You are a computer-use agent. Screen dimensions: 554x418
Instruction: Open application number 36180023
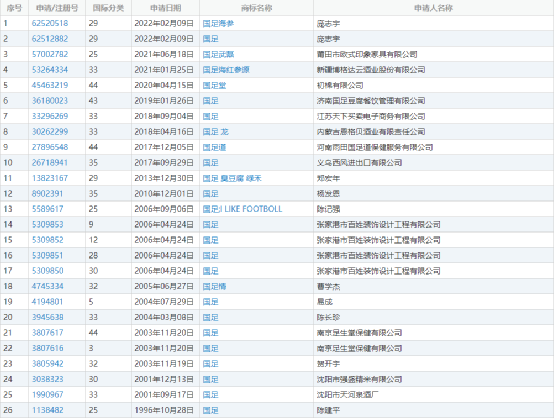coord(50,101)
